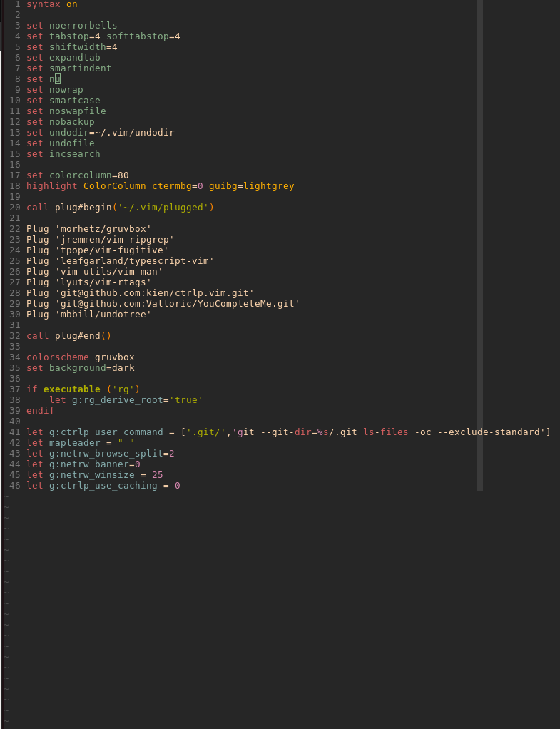Screen dimensions: 560x729
Task: Click the 'mapleader' assignment on line 42
Action: point(74,442)
